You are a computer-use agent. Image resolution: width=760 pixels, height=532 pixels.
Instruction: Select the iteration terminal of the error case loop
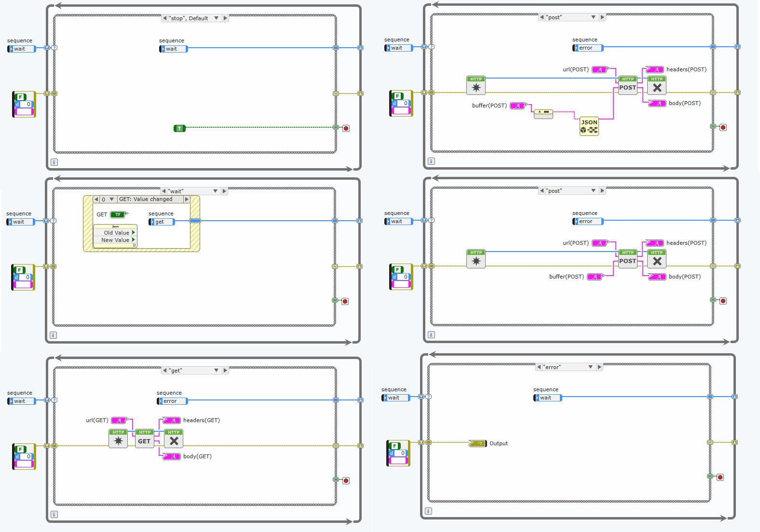pos(428,511)
